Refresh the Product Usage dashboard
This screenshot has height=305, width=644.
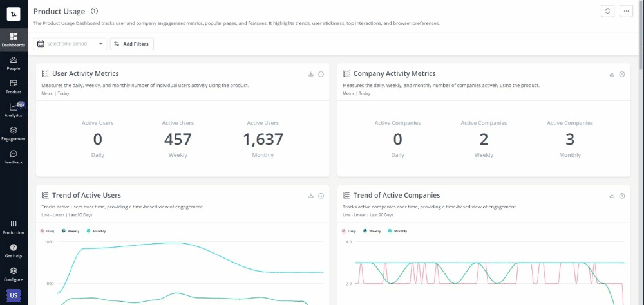coord(607,12)
